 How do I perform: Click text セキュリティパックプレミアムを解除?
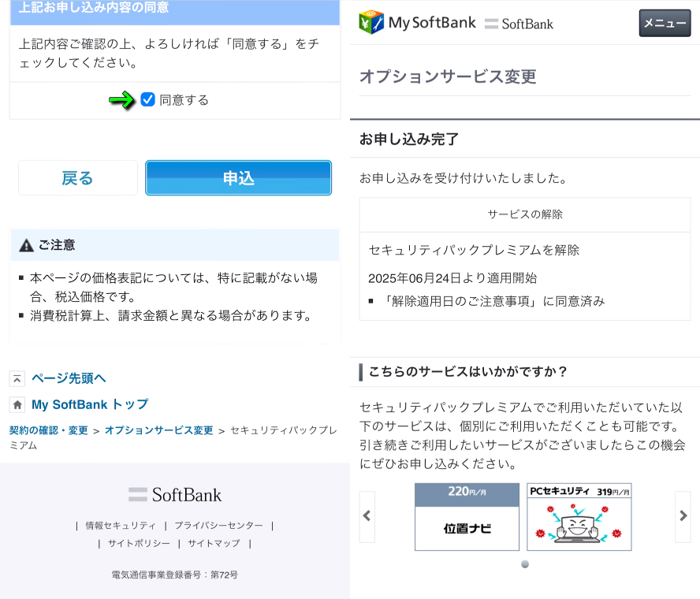click(474, 250)
